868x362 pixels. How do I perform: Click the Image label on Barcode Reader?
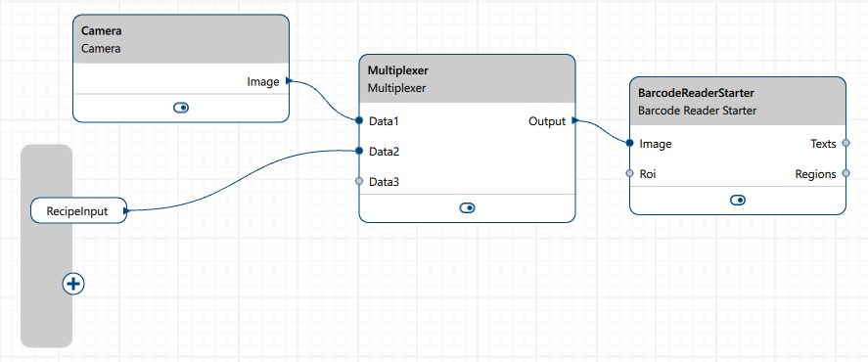tap(656, 144)
